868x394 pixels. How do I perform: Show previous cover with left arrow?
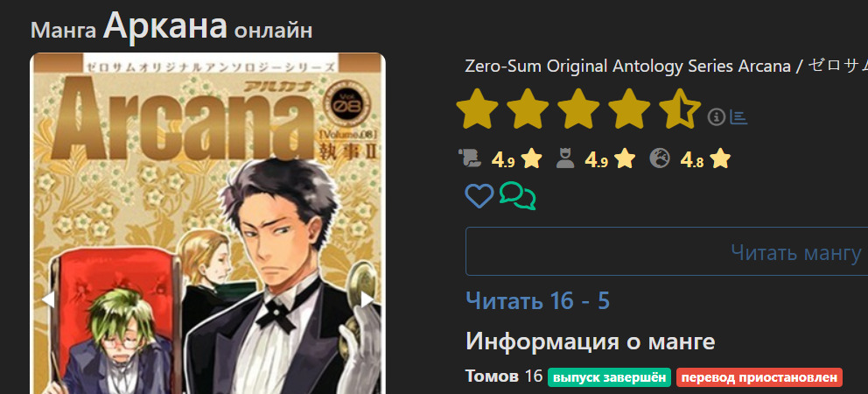(48, 299)
